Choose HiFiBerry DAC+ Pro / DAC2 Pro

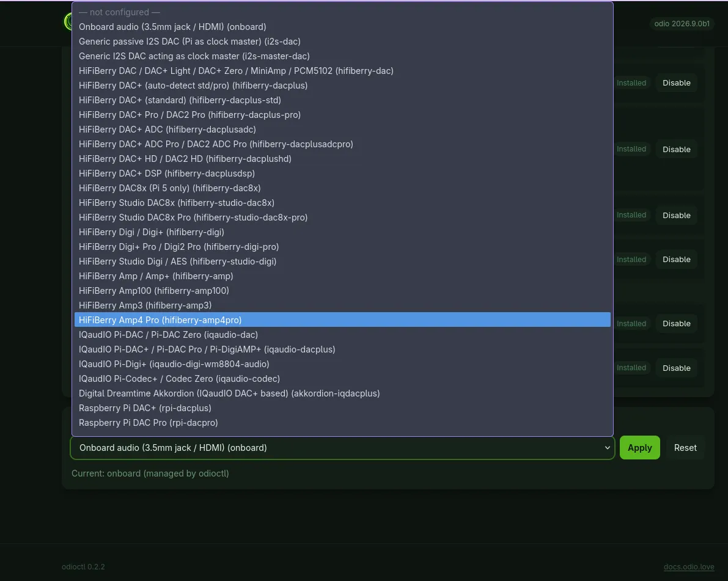click(x=342, y=115)
